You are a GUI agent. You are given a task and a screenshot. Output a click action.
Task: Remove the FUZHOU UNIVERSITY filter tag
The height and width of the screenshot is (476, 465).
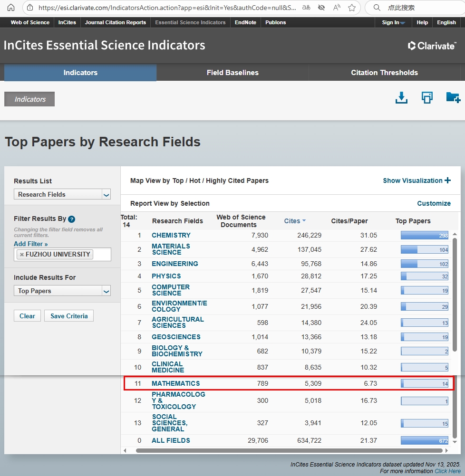coord(21,255)
